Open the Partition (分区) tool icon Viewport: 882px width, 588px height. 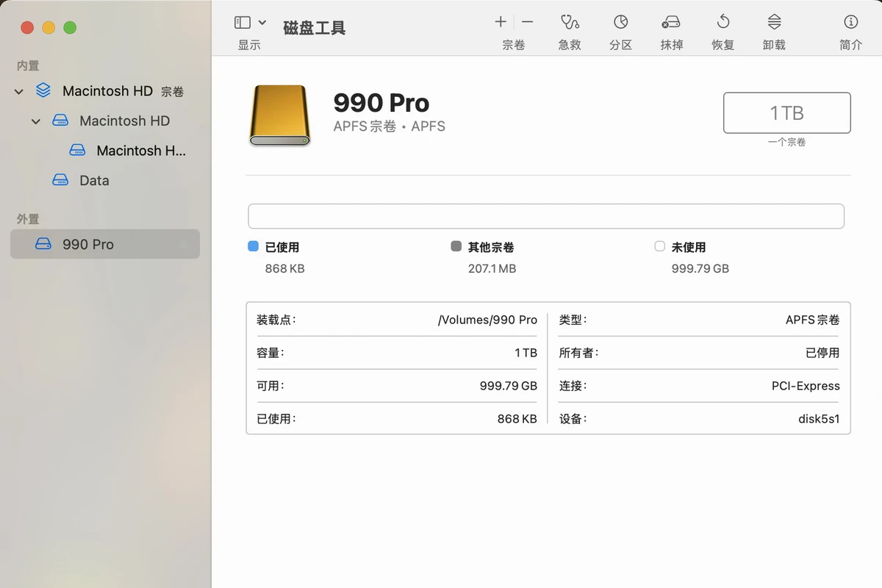click(x=621, y=22)
